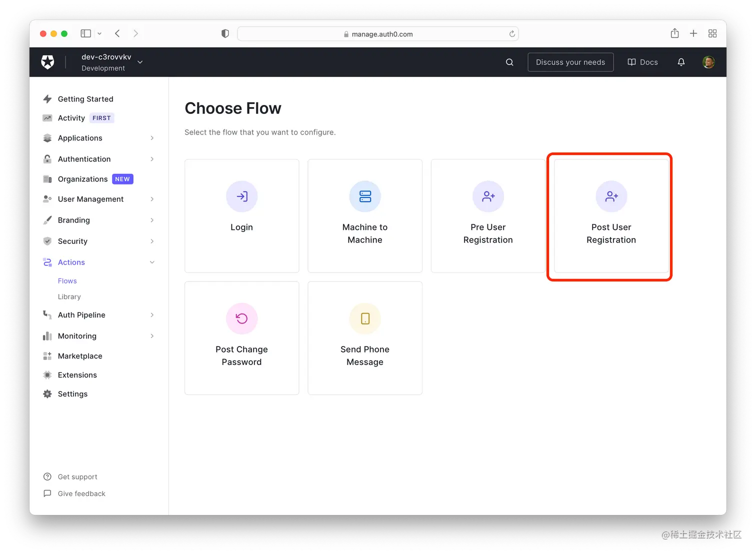Select the Login flow icon
This screenshot has height=554, width=756.
241,196
